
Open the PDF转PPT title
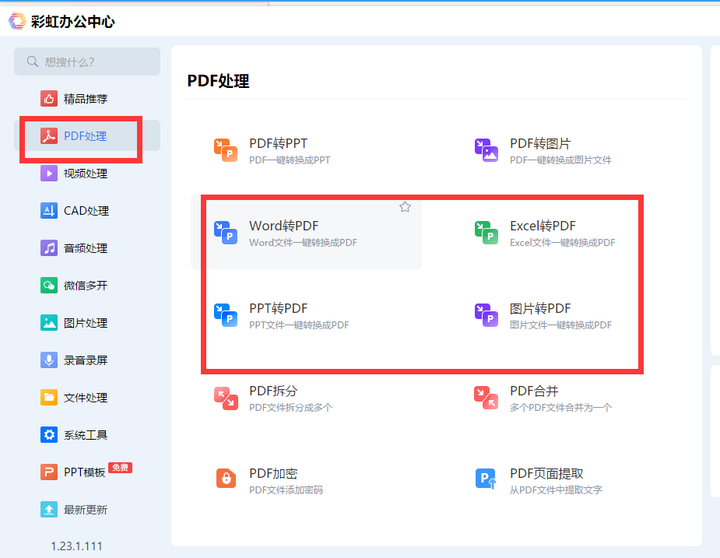pyautogui.click(x=278, y=143)
